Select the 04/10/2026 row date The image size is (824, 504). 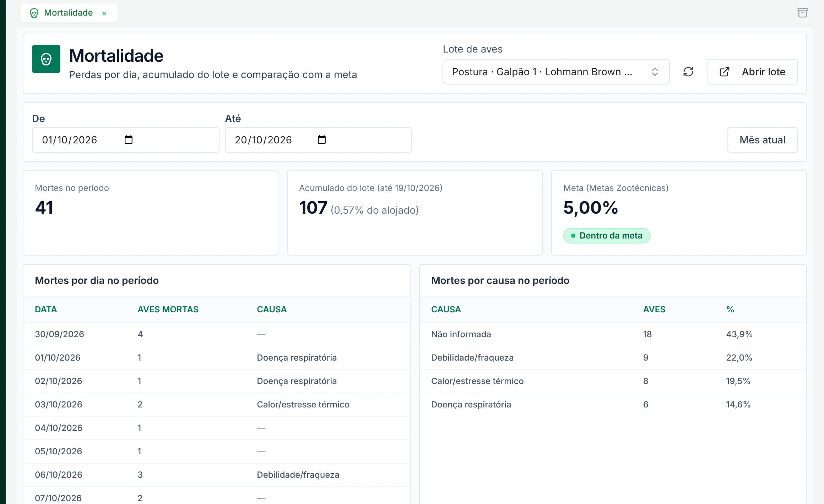[59, 428]
